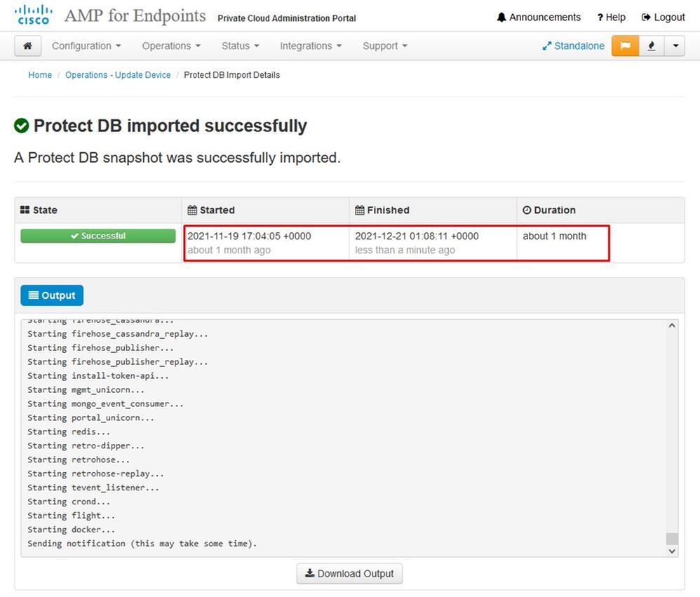700x597 pixels.
Task: Open the caret dropdown next to the rocket button
Action: click(x=675, y=46)
